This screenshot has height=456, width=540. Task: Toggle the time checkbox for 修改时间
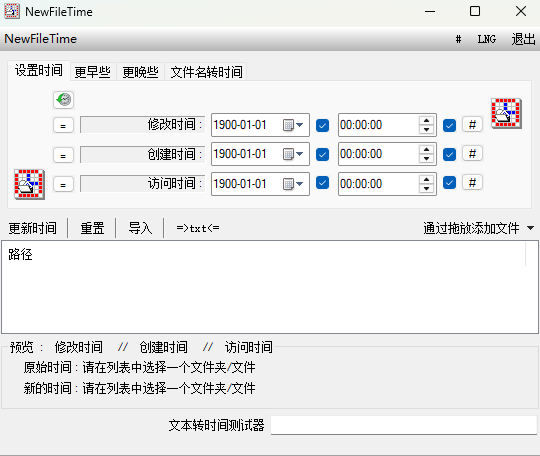(x=449, y=125)
